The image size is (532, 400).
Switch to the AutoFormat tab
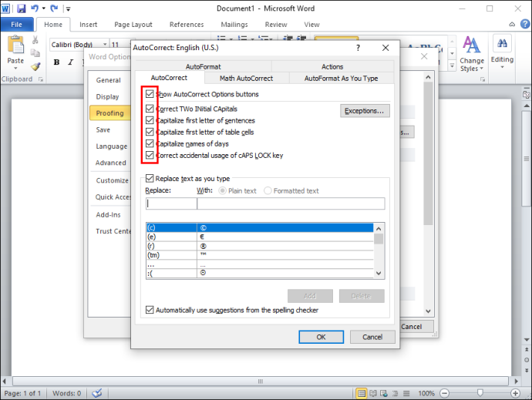[x=204, y=67]
